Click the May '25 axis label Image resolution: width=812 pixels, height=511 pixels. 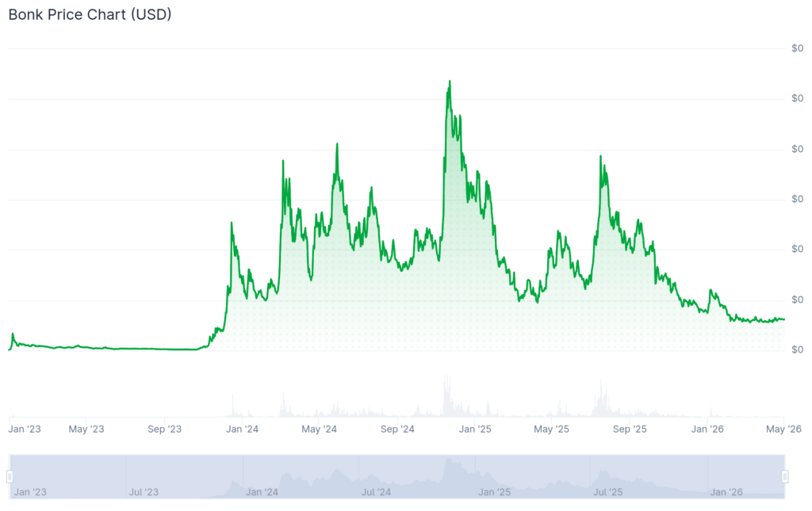click(552, 429)
